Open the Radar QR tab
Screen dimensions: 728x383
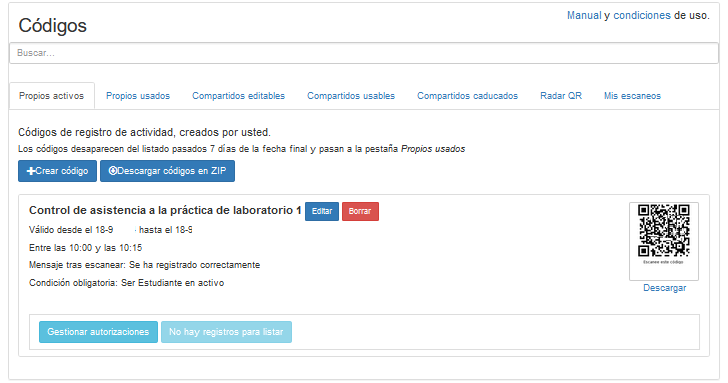pos(561,96)
